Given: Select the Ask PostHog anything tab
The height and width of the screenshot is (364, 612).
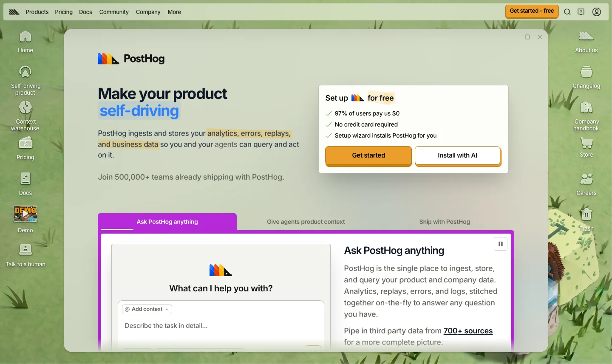Looking at the screenshot, I should click(x=167, y=222).
